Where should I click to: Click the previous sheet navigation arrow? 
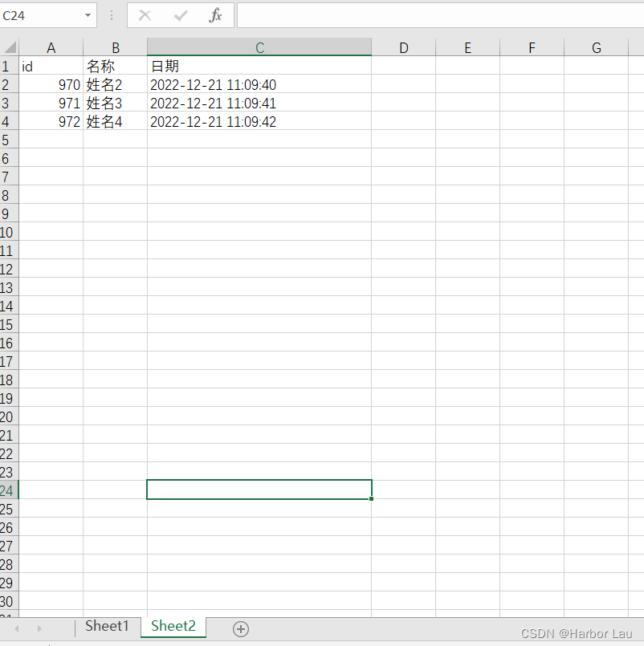[x=16, y=629]
